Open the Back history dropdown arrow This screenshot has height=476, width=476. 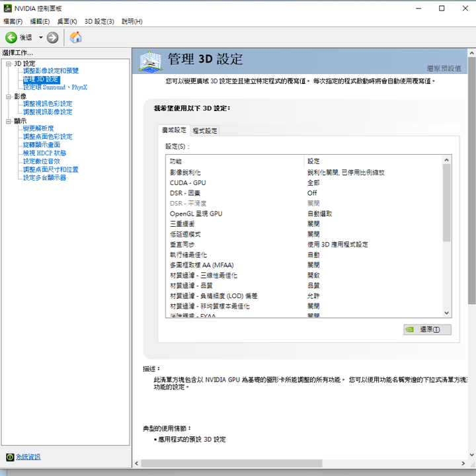[41, 38]
